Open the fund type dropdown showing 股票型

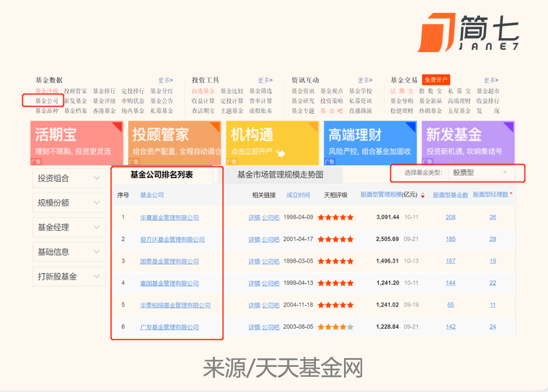coord(482,173)
